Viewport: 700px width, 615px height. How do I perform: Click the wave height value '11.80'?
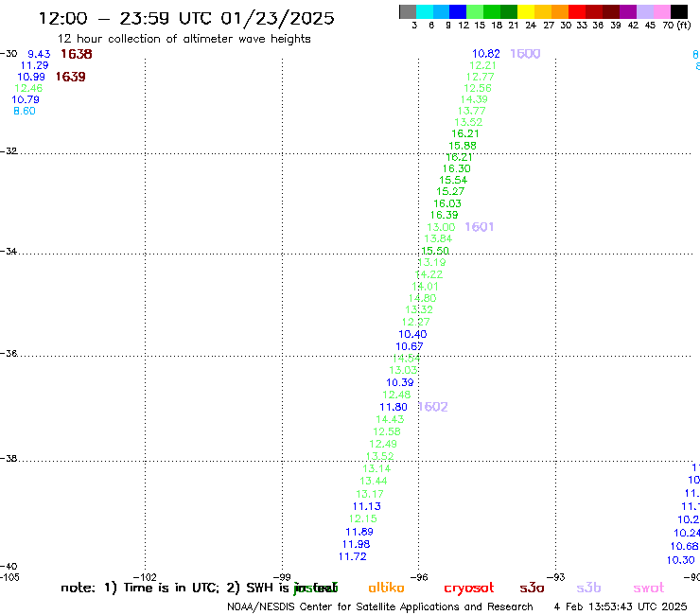click(x=394, y=408)
